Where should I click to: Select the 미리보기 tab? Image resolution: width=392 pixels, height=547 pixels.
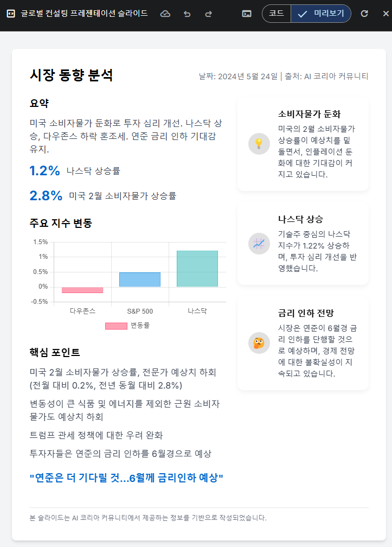[321, 14]
